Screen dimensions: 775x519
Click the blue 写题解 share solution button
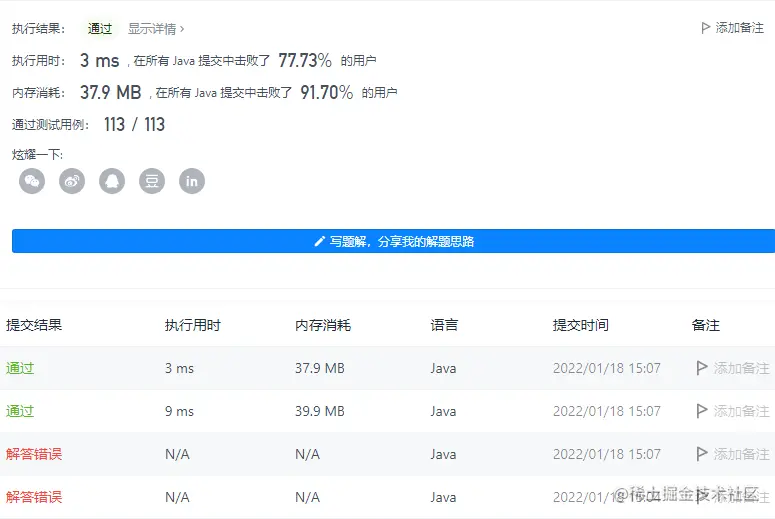393,241
